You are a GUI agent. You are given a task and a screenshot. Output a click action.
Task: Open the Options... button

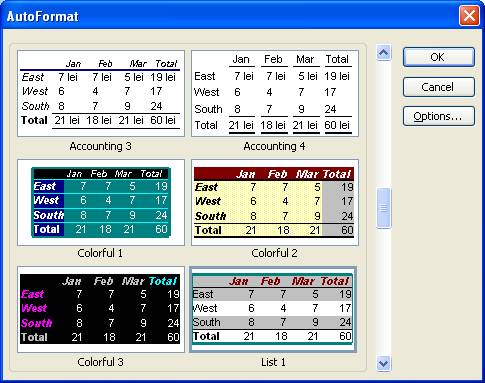[x=439, y=116]
